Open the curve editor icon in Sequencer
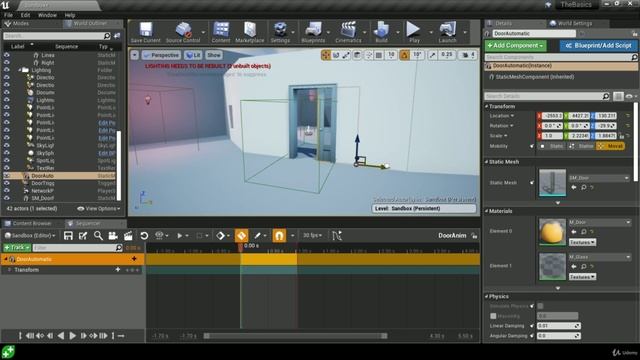640x360 pixels. tap(337, 236)
